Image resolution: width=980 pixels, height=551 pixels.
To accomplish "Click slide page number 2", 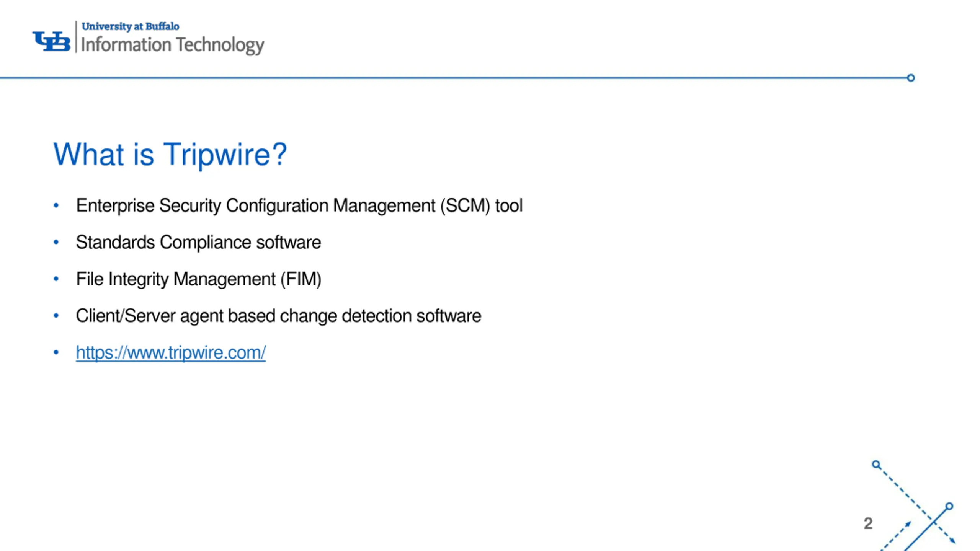I will [x=868, y=523].
